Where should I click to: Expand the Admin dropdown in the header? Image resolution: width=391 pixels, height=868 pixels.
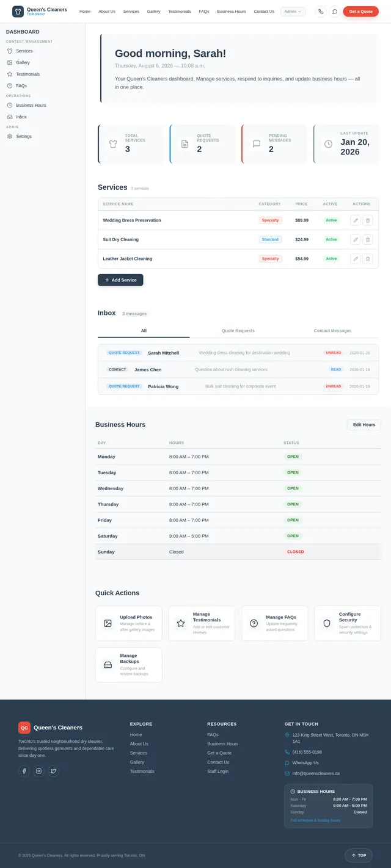coord(293,12)
